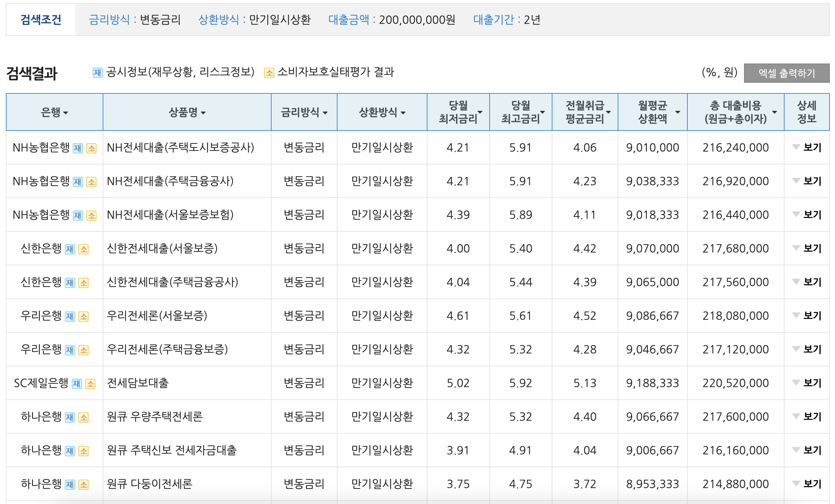Click 소 legend icon next to 소비자보호실태평가 결과
This screenshot has height=504, width=835.
(269, 73)
